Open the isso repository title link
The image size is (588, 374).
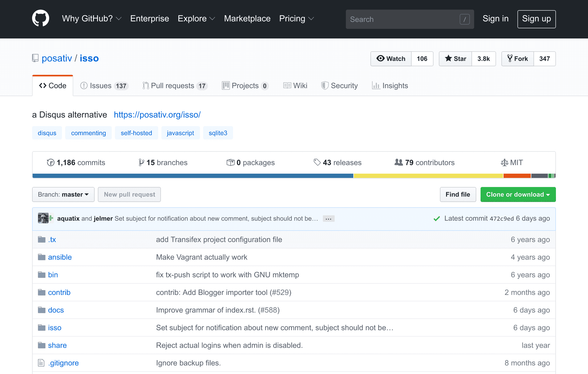(89, 58)
